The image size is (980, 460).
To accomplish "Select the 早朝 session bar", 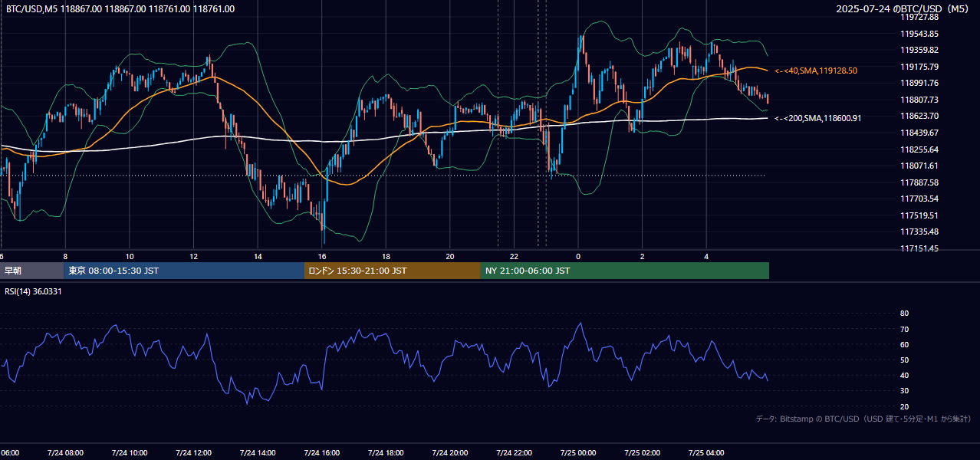I will click(31, 271).
